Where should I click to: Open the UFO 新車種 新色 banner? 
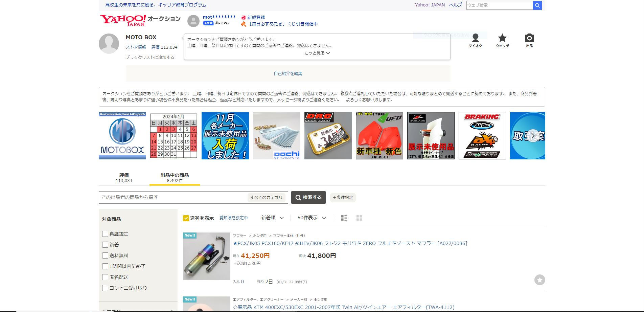coord(379,136)
